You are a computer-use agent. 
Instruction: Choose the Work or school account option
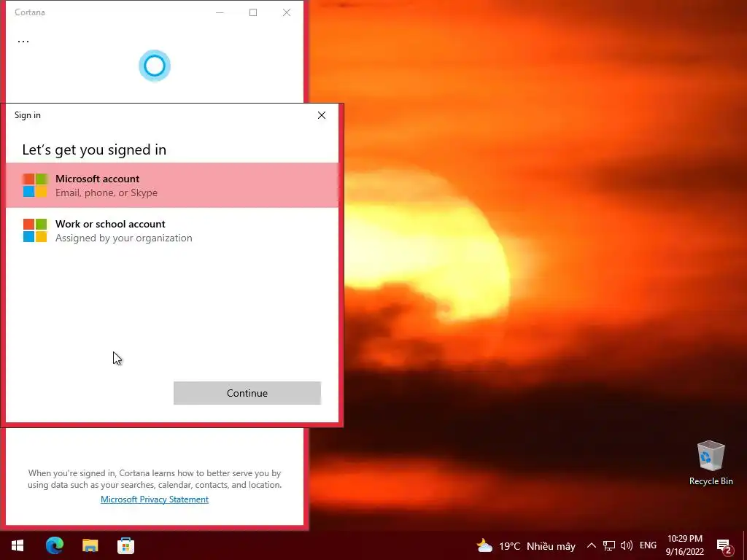tap(172, 230)
